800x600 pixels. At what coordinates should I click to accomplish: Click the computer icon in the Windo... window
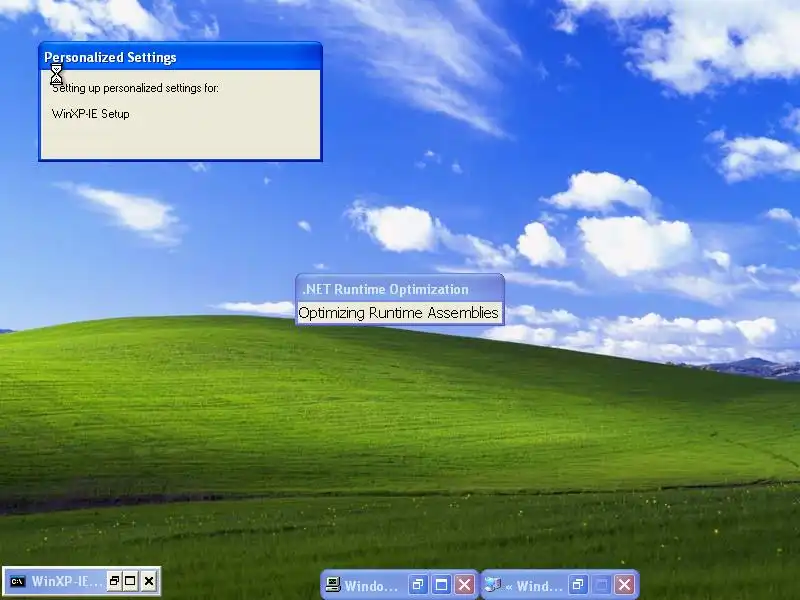pyautogui.click(x=333, y=584)
